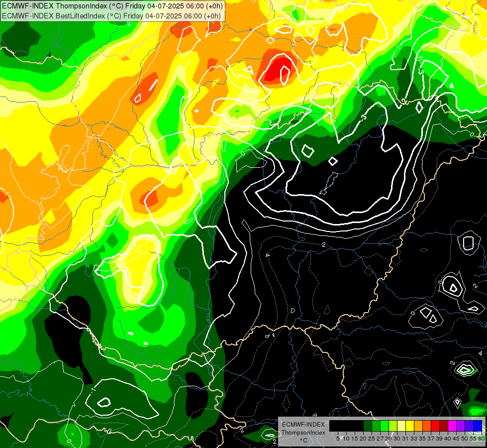Click the legend label ThompsonIndex
Image resolution: width=487 pixels, height=448 pixels.
coord(303,433)
